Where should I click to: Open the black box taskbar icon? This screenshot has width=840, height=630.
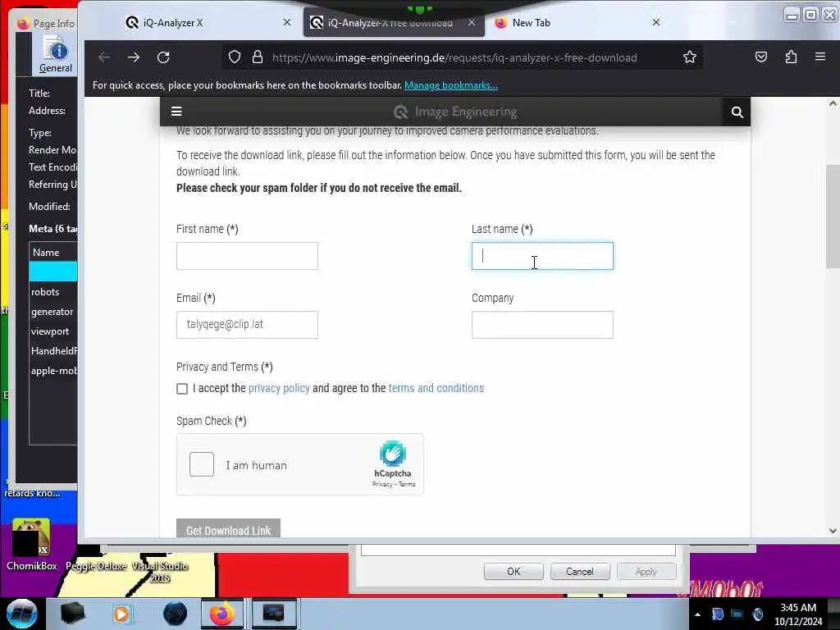(x=72, y=614)
